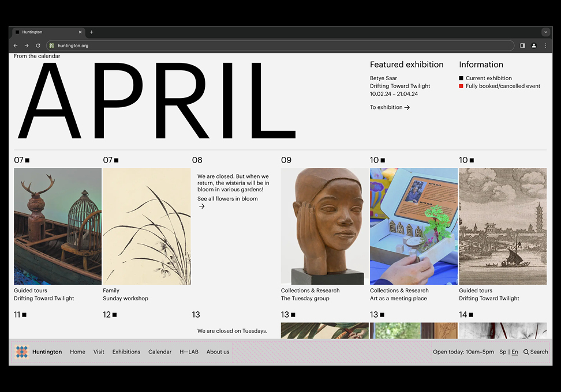The image size is (561, 392).
Task: Reload the page with refresh icon
Action: coord(38,46)
